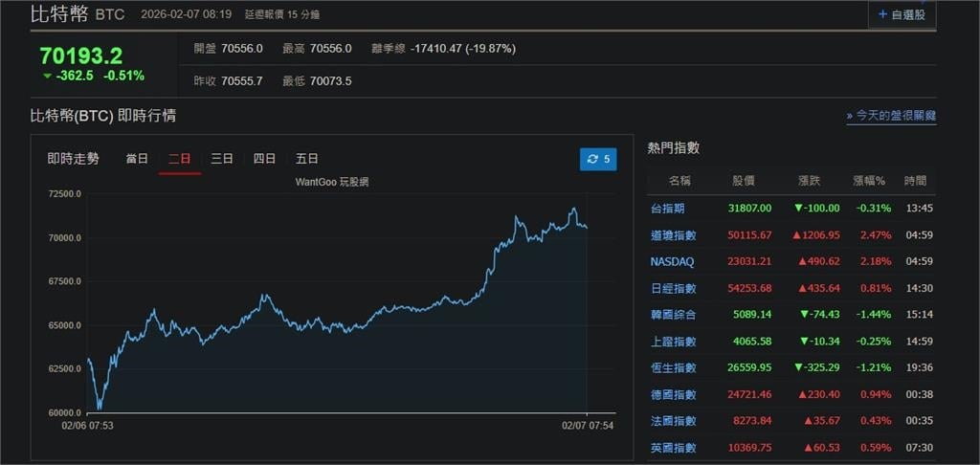Click the 即時走勢 chart label
This screenshot has width=980, height=465.
click(x=73, y=159)
